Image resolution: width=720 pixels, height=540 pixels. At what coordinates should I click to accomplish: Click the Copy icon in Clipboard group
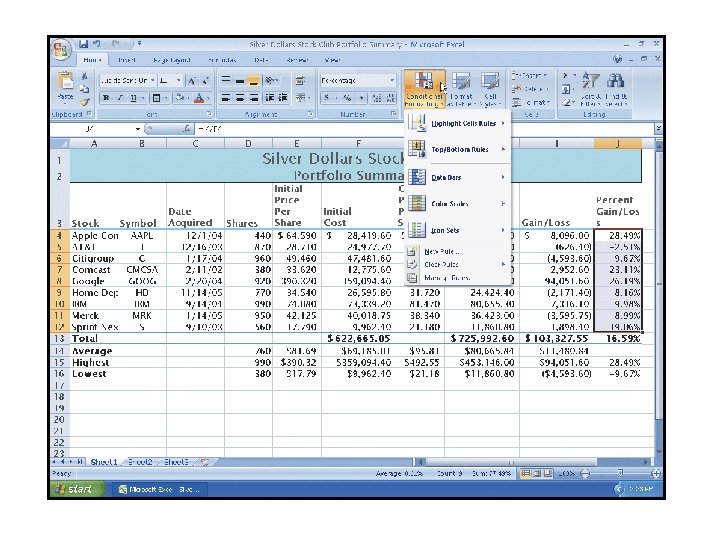84,89
